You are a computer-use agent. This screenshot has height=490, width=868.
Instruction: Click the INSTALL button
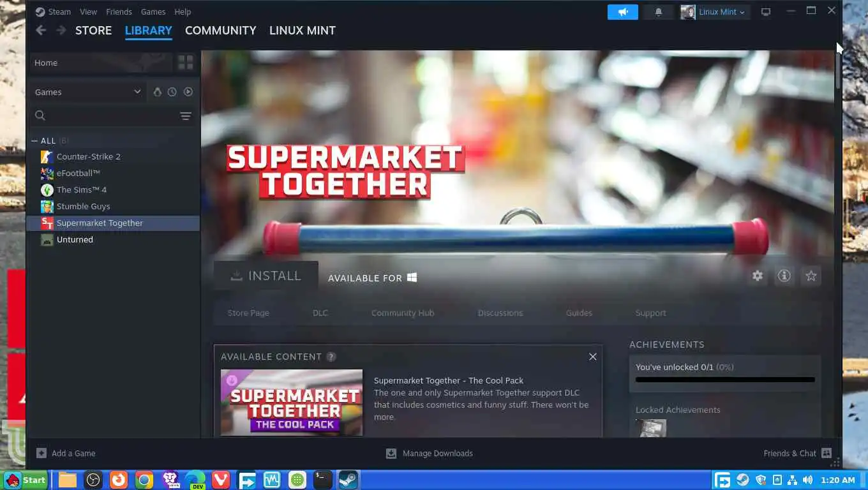(266, 276)
